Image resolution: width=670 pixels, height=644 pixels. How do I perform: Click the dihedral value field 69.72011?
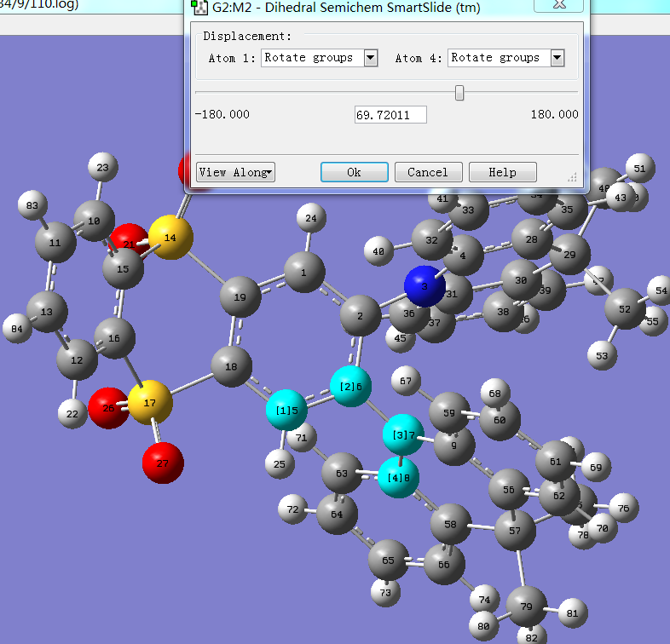pos(390,115)
